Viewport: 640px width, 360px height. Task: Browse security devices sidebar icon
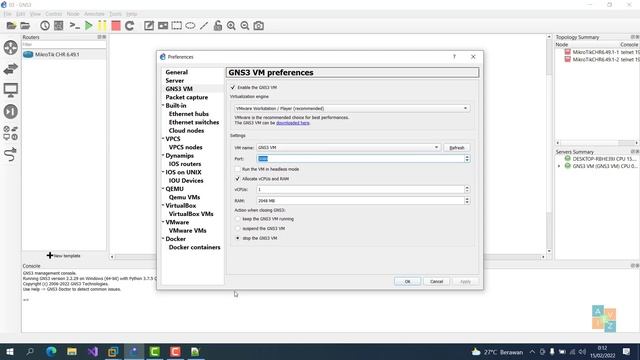(x=11, y=111)
